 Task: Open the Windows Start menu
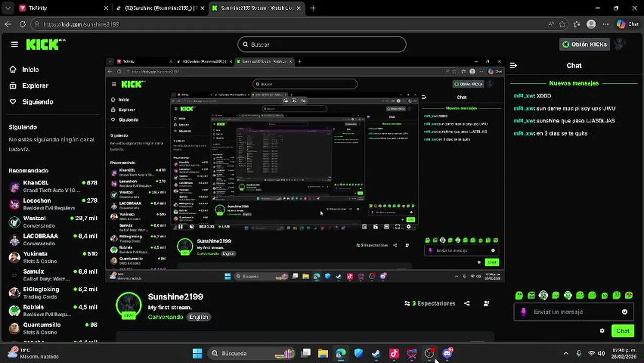(x=198, y=353)
